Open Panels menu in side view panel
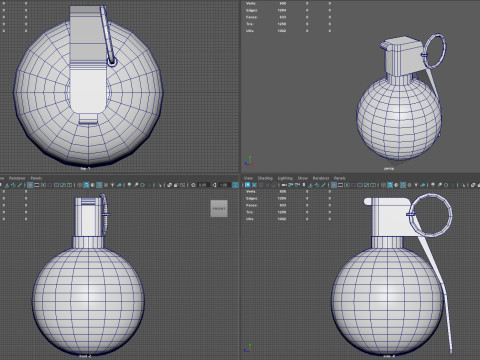 340,178
